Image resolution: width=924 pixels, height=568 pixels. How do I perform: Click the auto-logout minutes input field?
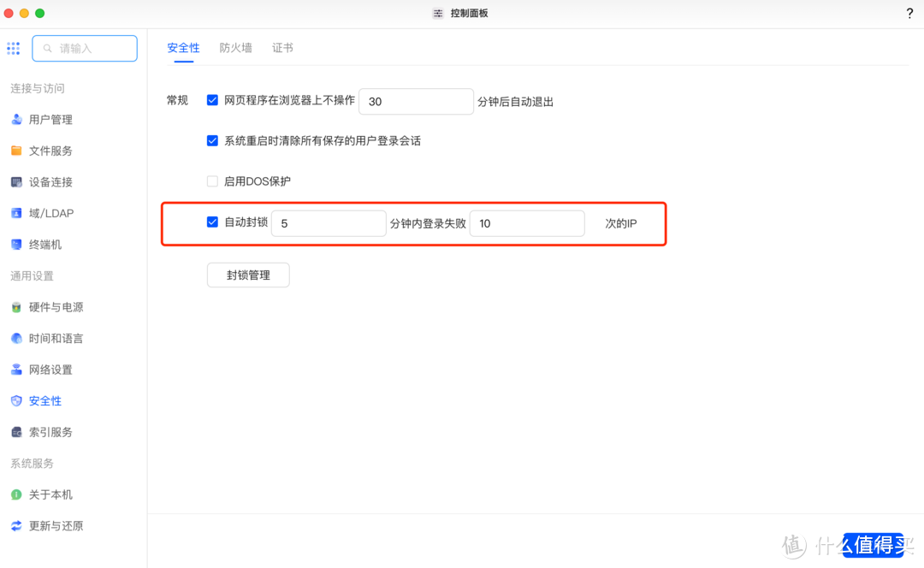click(x=416, y=101)
